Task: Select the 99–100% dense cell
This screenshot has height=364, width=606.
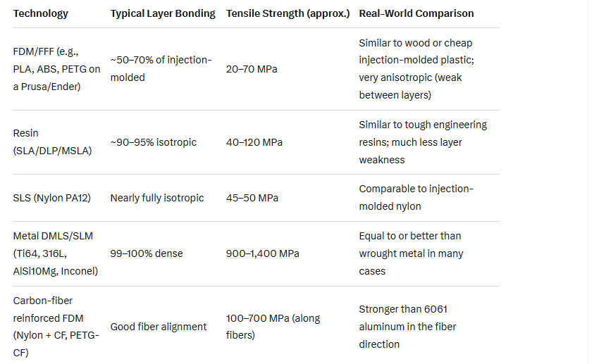Action: 146,253
